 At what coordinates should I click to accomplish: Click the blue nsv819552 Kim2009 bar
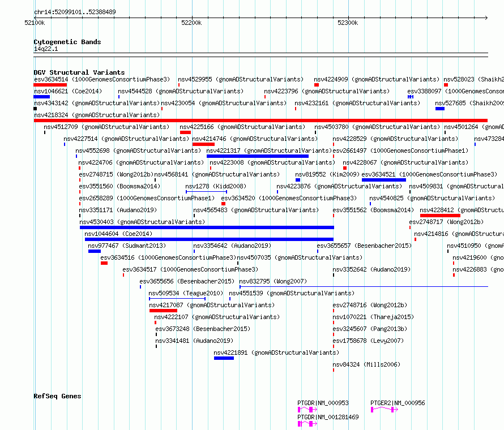coord(298,180)
